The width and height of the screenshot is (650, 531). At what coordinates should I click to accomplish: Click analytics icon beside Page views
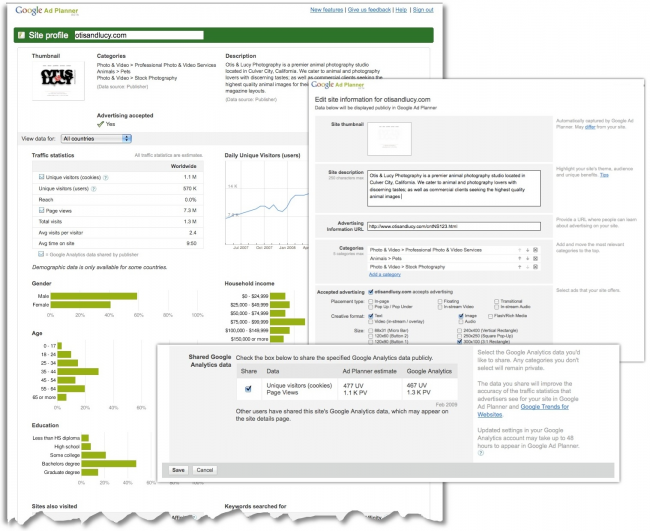(41, 211)
